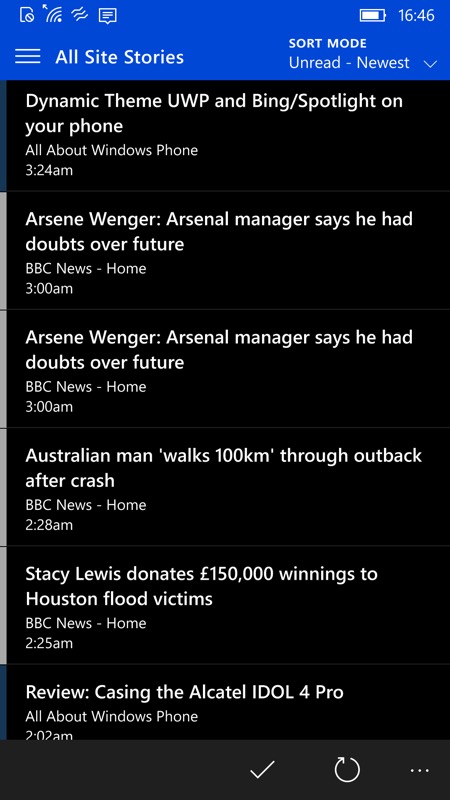Open the first Arsene Wenger story
Image resolution: width=450 pixels, height=800 pixels.
(x=225, y=251)
